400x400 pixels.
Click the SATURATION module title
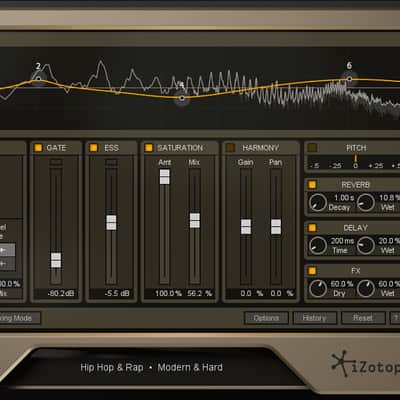pyautogui.click(x=180, y=148)
